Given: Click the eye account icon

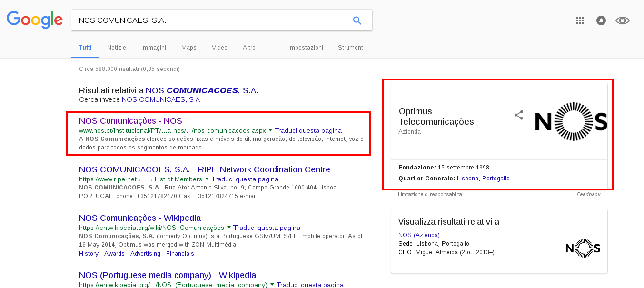Looking at the screenshot, I should click(623, 20).
